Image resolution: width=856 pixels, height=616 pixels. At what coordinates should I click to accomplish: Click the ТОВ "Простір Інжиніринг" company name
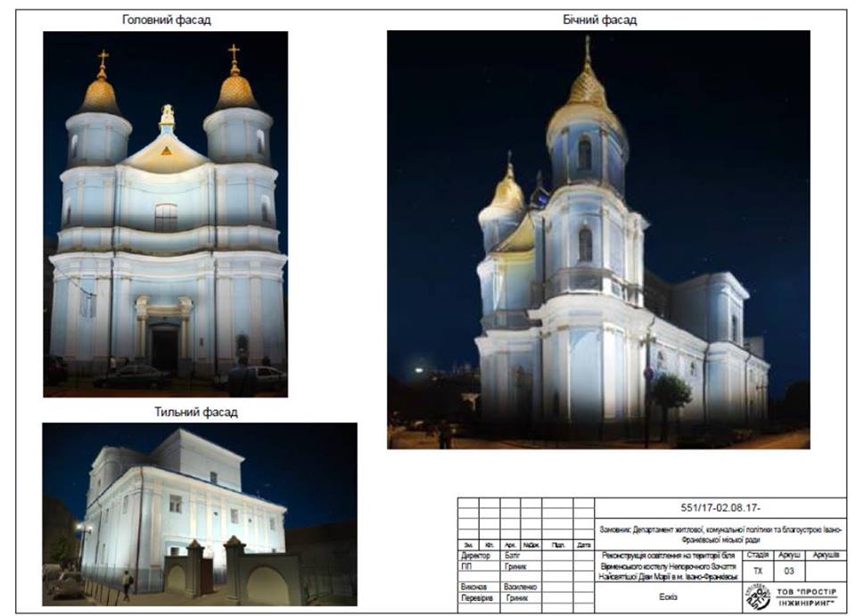806,597
